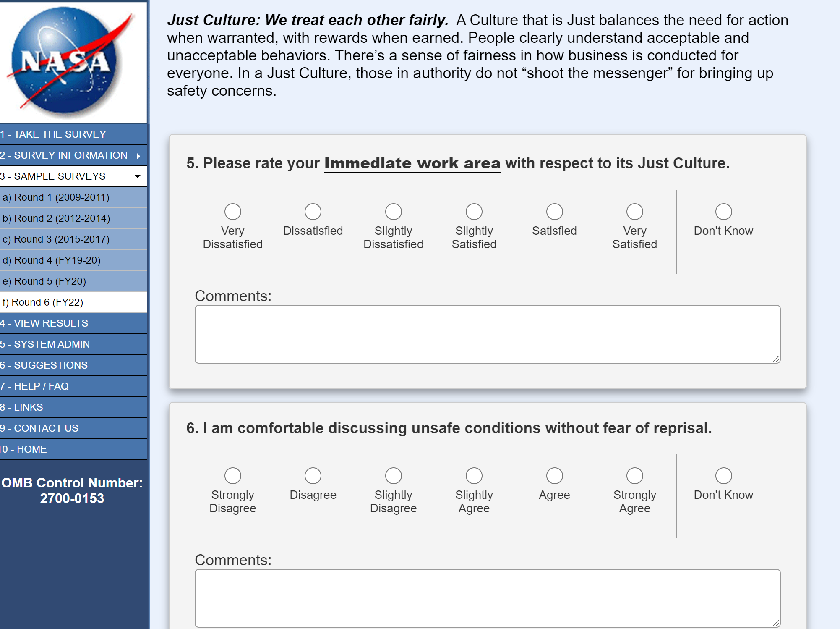
Task: Grab the question 5 comments resize handle
Action: pyautogui.click(x=776, y=359)
